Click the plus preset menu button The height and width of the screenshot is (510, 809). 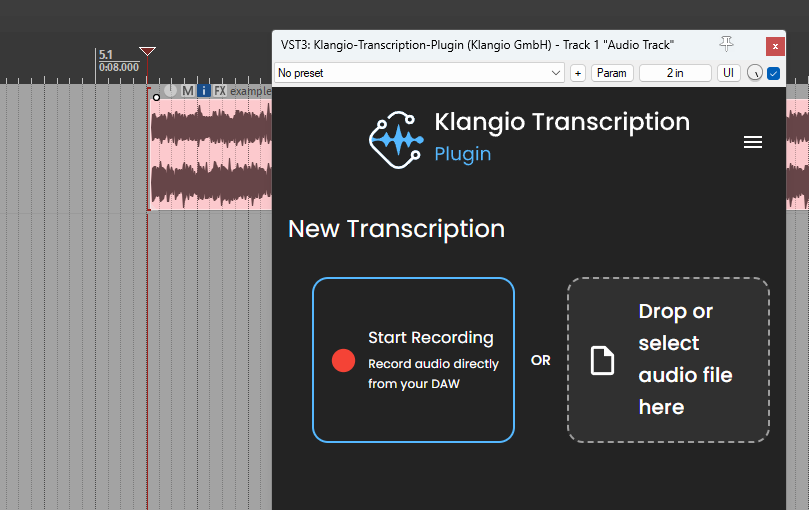(578, 73)
